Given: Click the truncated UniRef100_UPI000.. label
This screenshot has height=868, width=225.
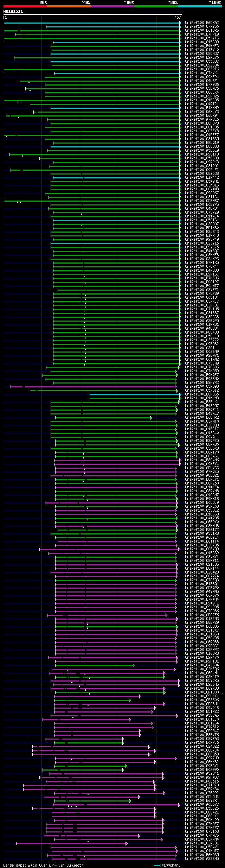Looking at the screenshot, I should [204, 692].
